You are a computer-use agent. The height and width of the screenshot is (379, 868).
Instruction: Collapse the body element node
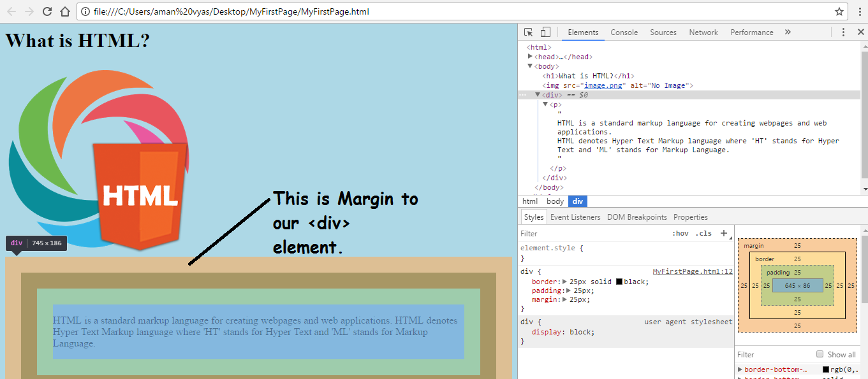coord(531,66)
